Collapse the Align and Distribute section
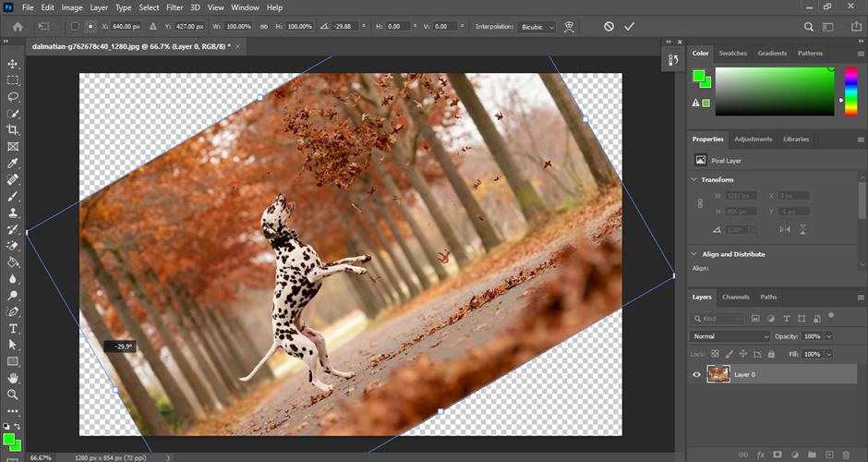The image size is (868, 462). tap(694, 254)
